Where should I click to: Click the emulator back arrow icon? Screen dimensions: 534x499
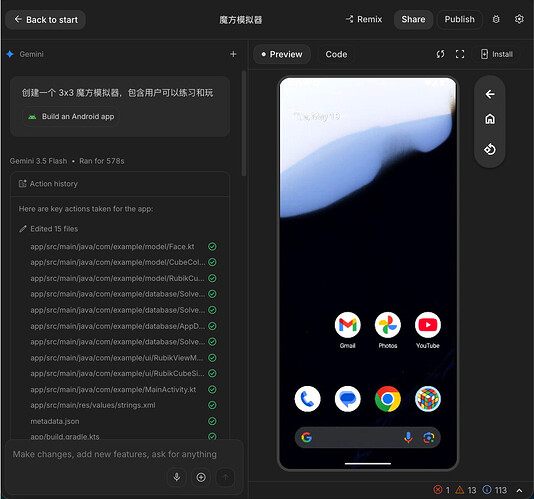click(x=490, y=94)
